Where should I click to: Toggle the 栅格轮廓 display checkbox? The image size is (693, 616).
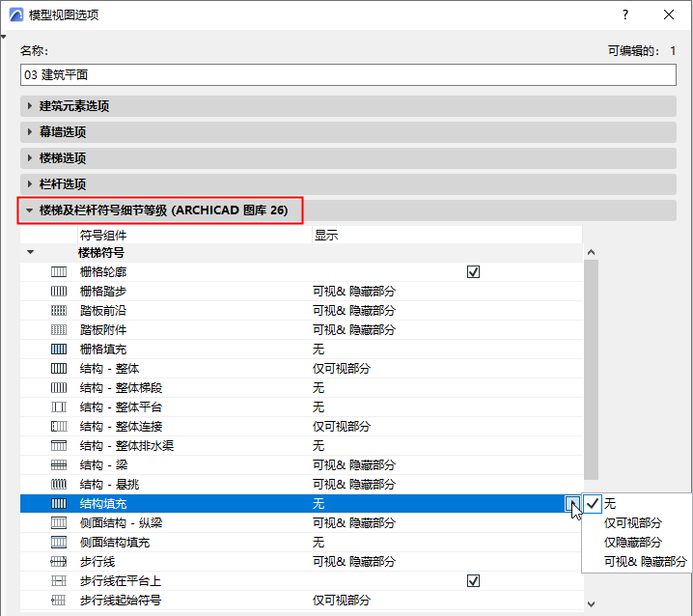(473, 272)
